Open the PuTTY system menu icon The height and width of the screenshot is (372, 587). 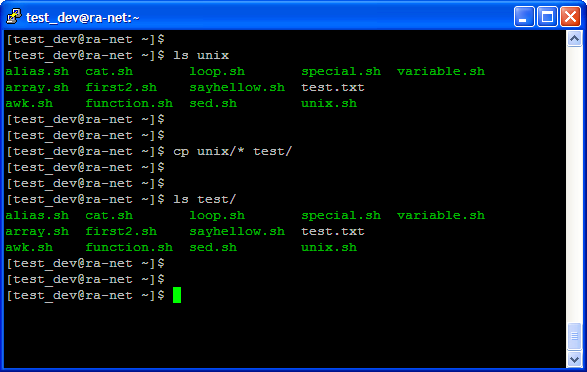coord(14,16)
